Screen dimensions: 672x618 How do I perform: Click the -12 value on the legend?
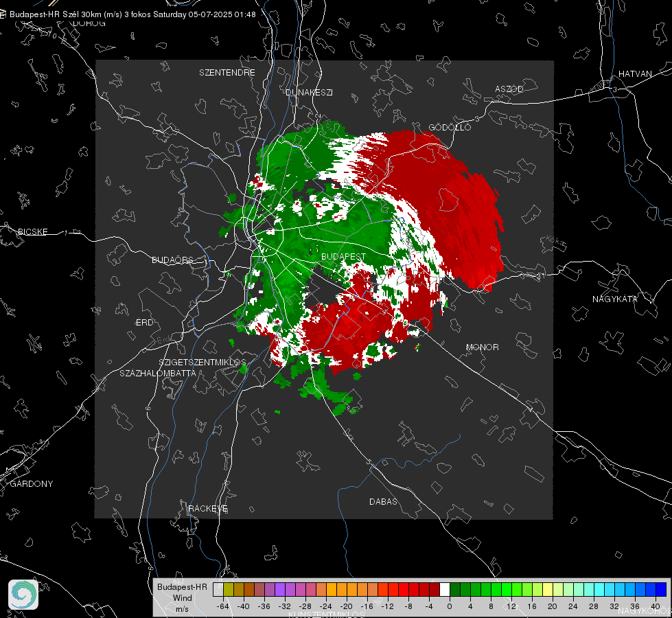387,606
